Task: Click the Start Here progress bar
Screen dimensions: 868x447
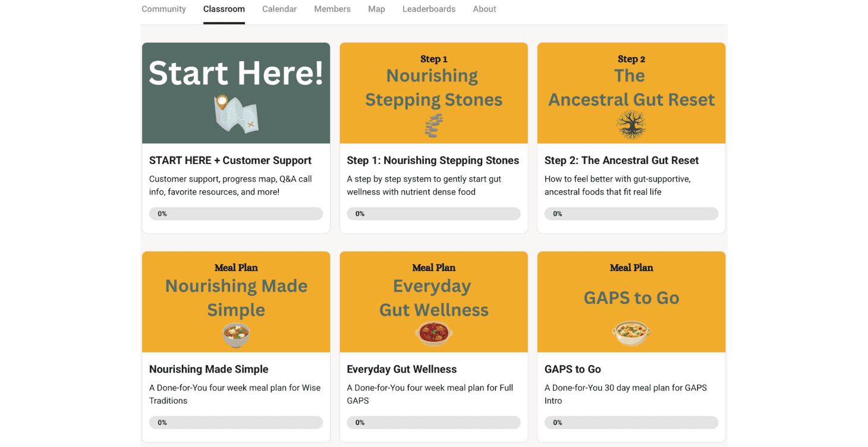Action: point(236,214)
